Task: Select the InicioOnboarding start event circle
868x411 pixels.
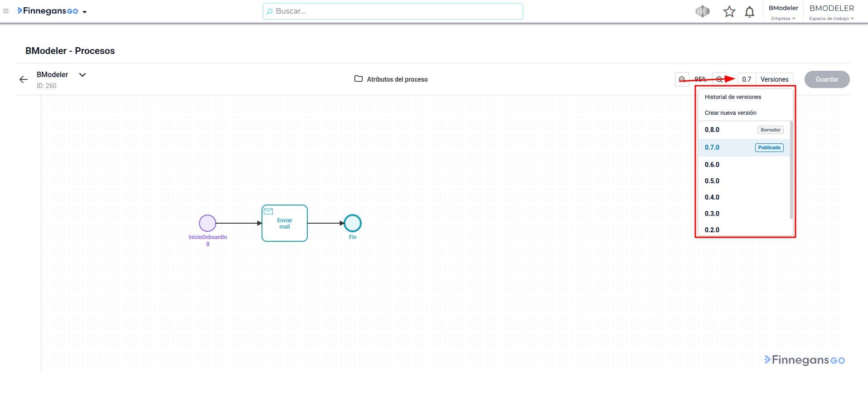Action: [208, 223]
